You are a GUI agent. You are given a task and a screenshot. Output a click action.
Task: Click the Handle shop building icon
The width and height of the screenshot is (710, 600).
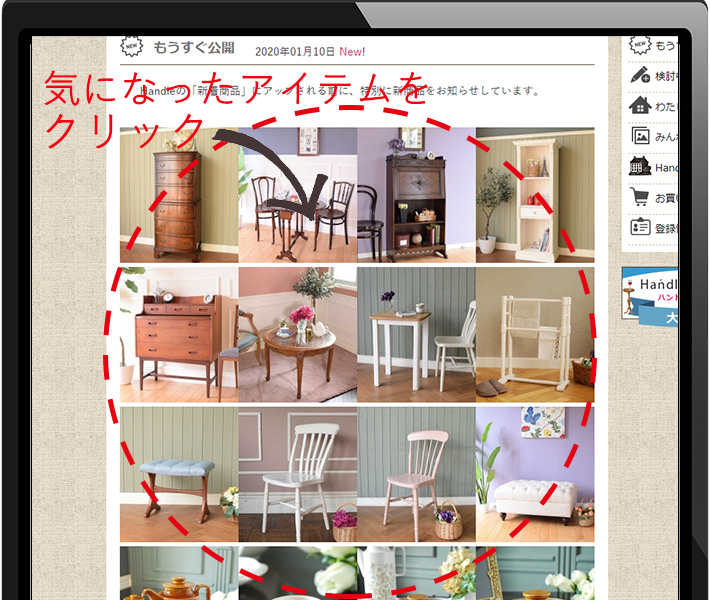pyautogui.click(x=640, y=167)
